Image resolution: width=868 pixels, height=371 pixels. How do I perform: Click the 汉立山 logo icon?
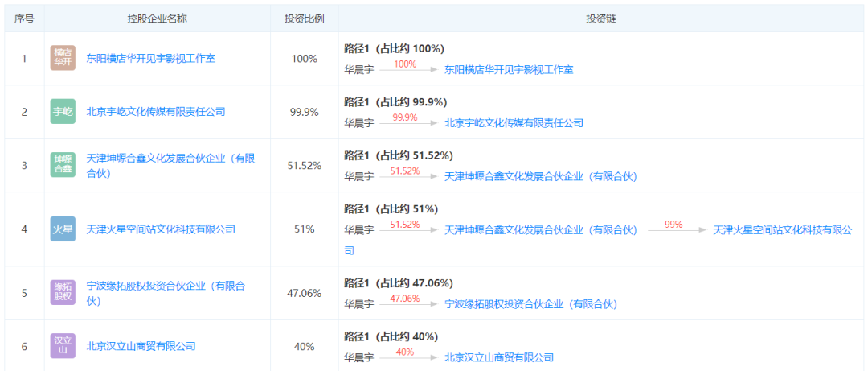[x=63, y=347]
